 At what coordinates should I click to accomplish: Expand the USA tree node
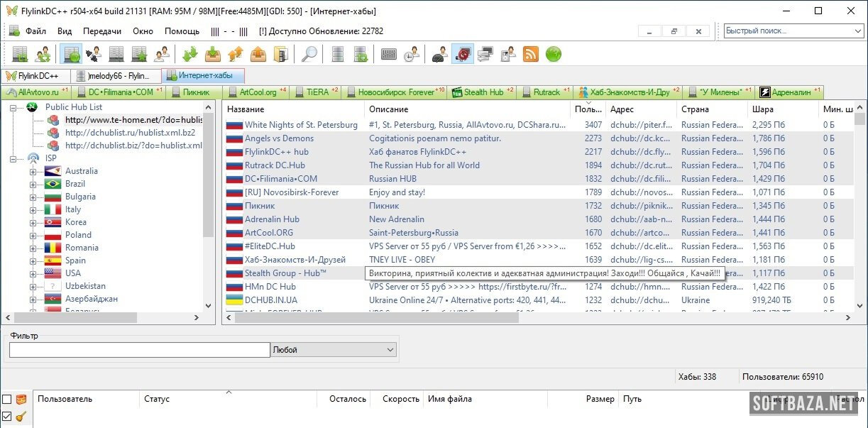coord(33,273)
